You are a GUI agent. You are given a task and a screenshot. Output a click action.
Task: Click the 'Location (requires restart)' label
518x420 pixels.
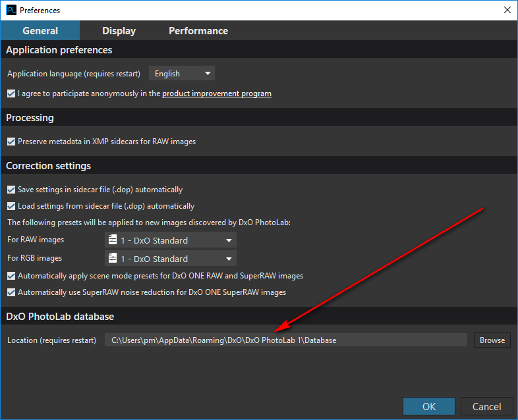point(51,340)
